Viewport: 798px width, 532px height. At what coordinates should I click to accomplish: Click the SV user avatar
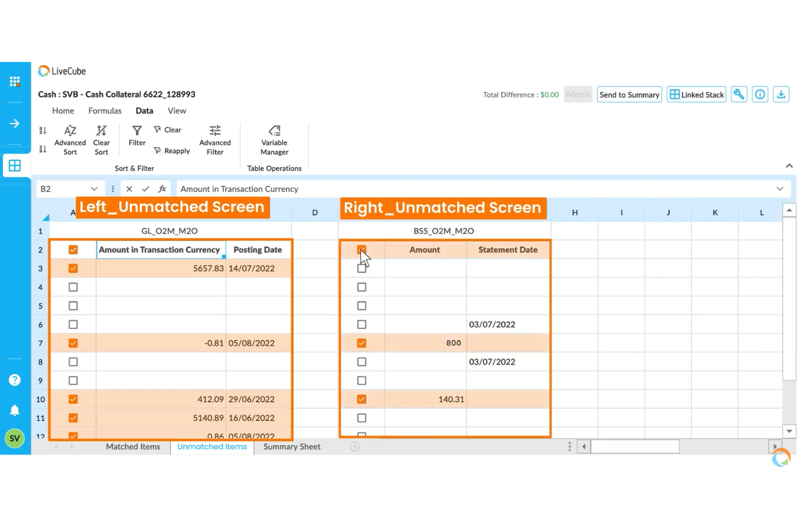click(15, 438)
